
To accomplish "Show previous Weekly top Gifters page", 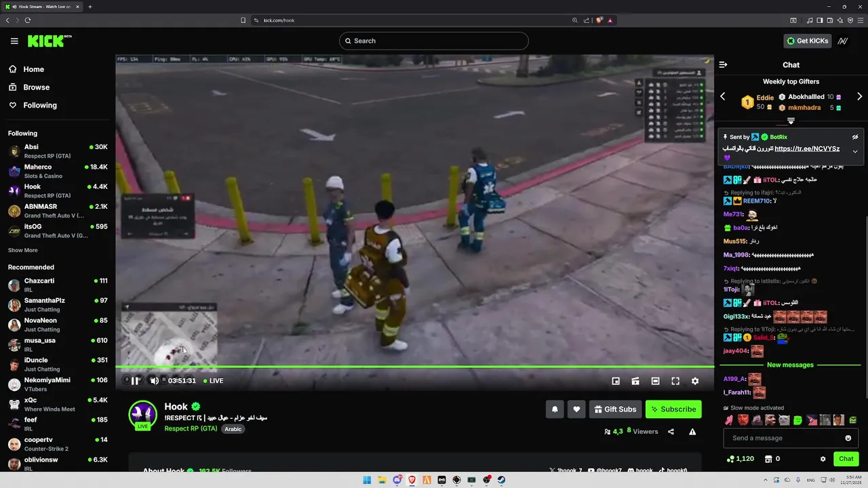I will click(722, 96).
